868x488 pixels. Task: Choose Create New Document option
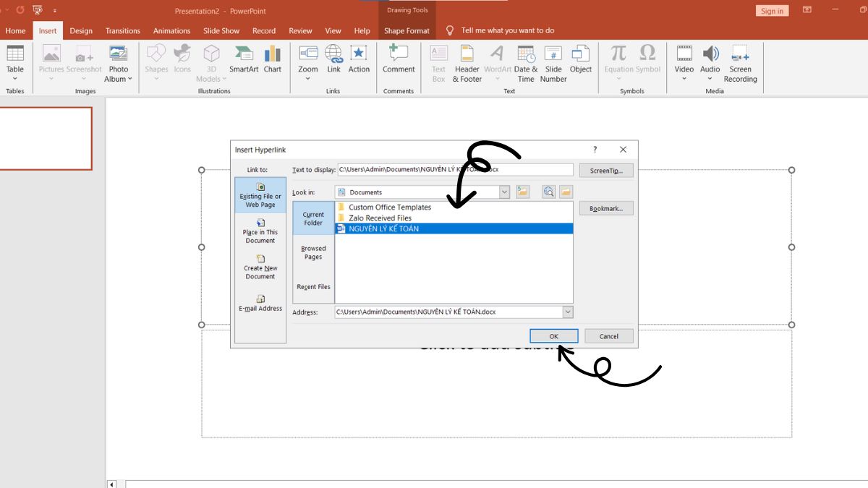click(260, 267)
